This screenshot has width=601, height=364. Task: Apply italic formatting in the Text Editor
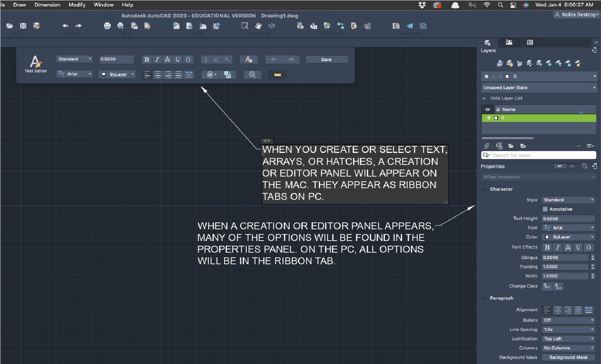pyautogui.click(x=157, y=59)
